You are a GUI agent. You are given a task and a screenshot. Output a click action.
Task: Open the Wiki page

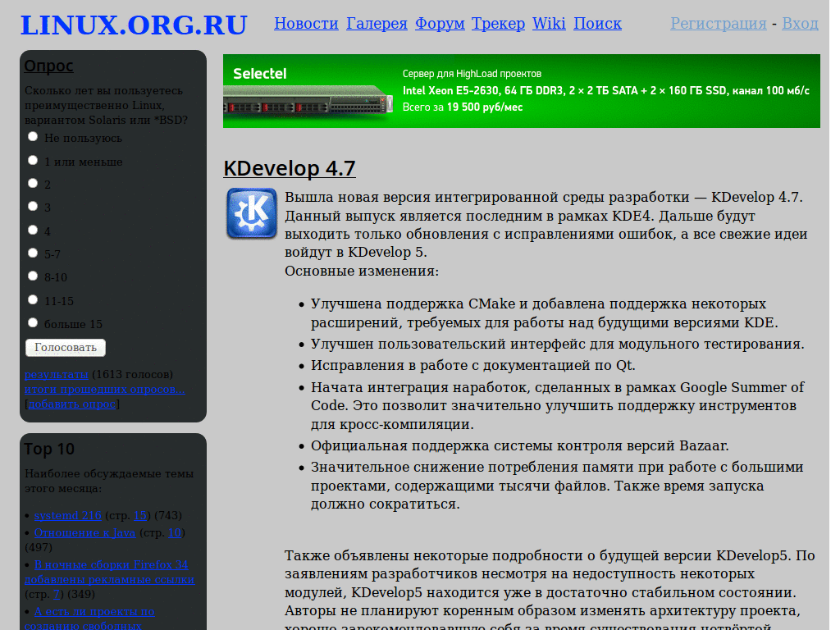coord(549,24)
